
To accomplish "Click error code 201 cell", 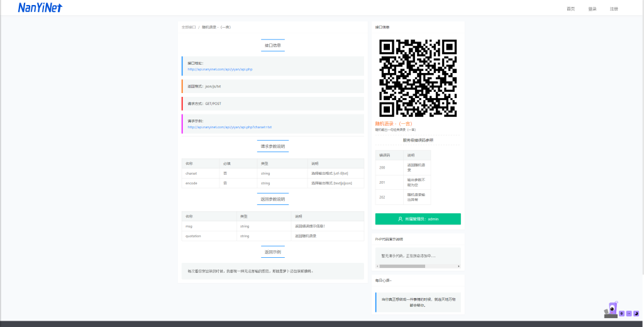I will 389,182.
